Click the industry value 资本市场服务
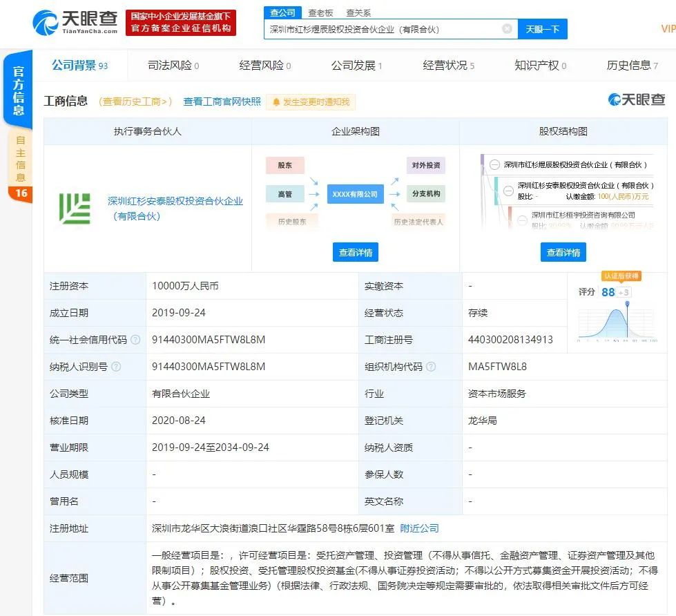This screenshot has height=616, width=676. click(497, 394)
